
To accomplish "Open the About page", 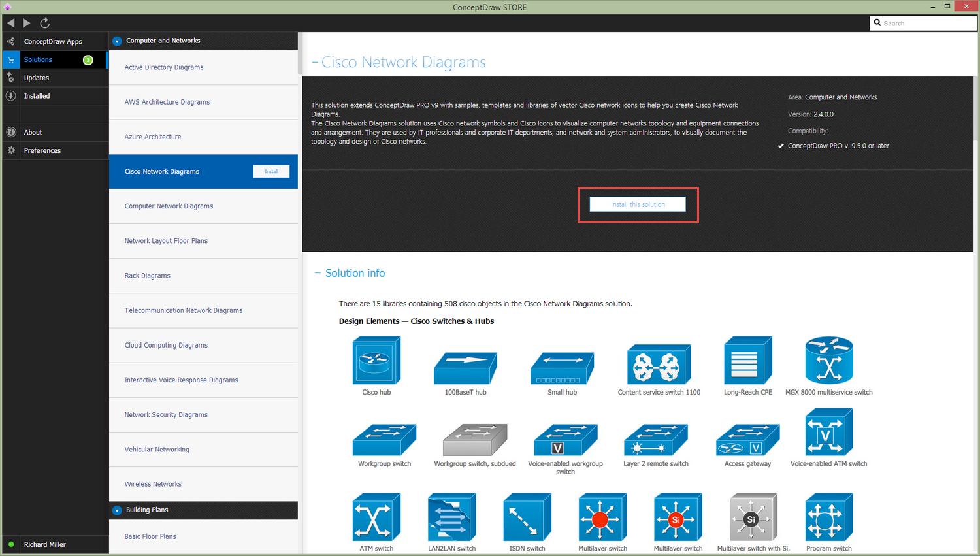I will tap(55, 132).
